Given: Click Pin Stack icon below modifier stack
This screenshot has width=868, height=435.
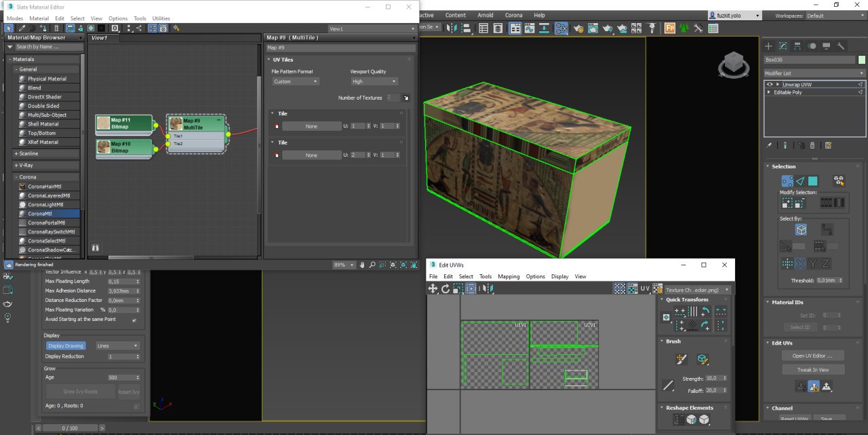Looking at the screenshot, I should (769, 145).
